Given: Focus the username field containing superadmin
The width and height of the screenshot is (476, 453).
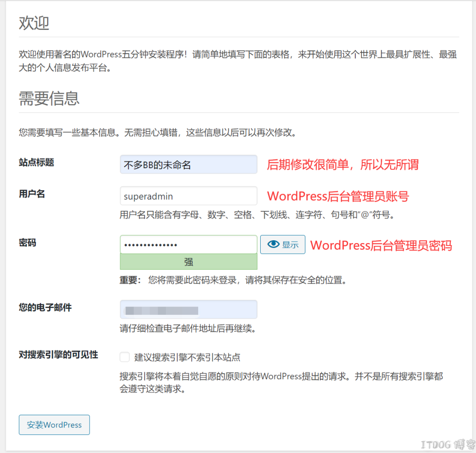Looking at the screenshot, I should 188,196.
